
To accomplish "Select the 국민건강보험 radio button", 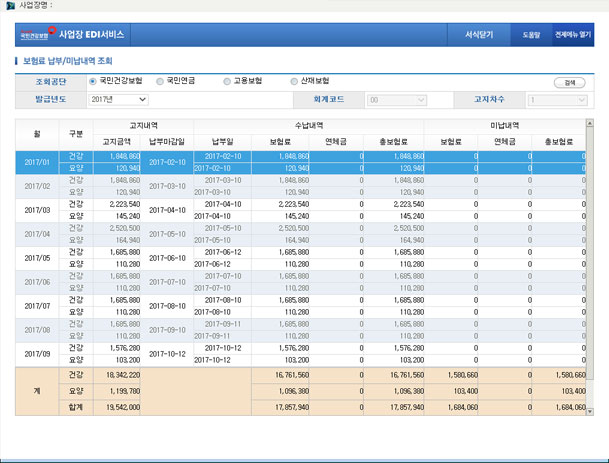I will click(92, 82).
